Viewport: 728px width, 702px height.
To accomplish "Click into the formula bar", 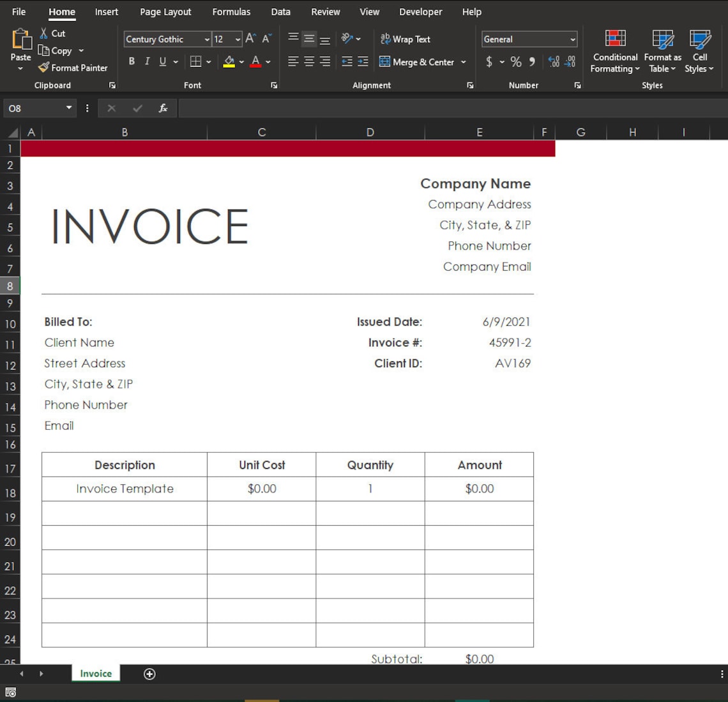I will pos(453,108).
